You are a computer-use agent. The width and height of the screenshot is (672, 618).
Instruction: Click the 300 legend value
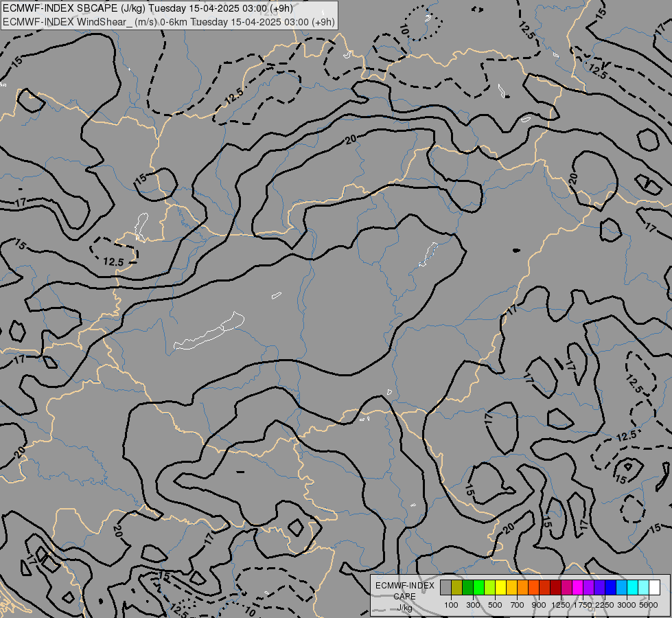tap(473, 605)
